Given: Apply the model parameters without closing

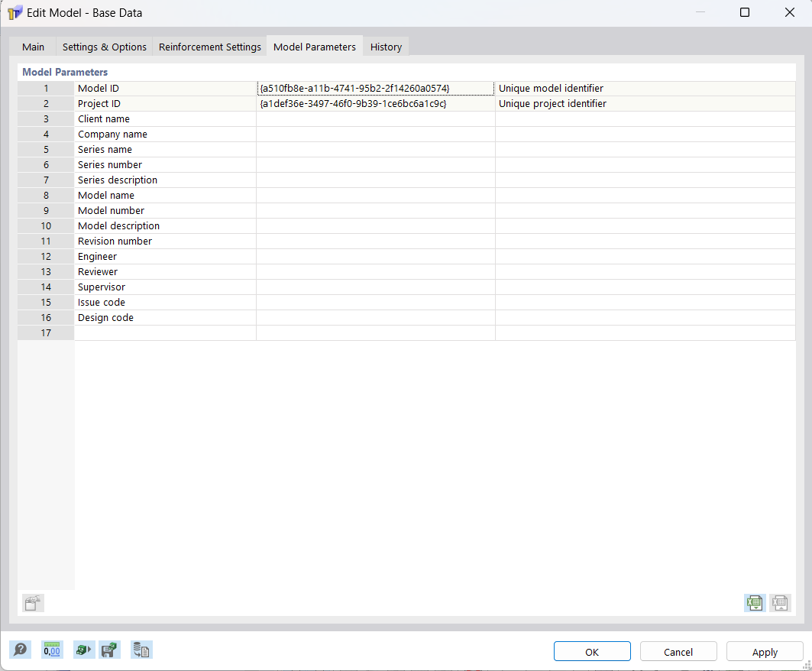Looking at the screenshot, I should point(765,651).
